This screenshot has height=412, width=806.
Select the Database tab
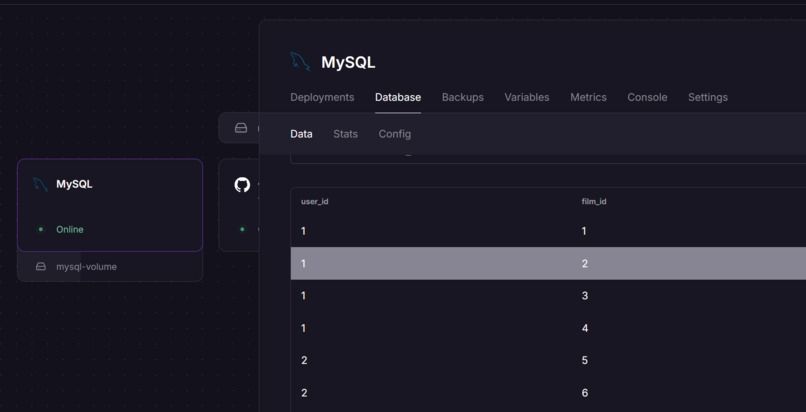pyautogui.click(x=398, y=97)
